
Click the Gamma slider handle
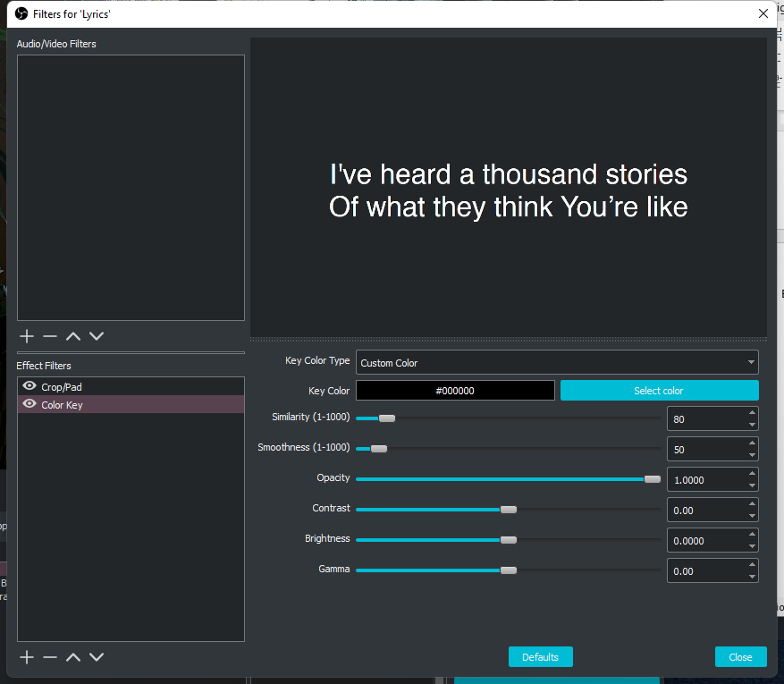pyautogui.click(x=509, y=570)
